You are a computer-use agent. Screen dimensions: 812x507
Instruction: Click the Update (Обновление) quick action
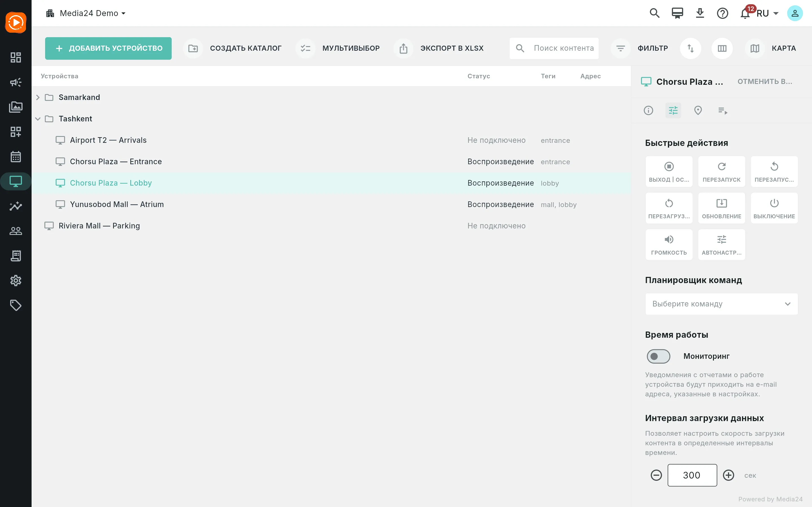click(721, 208)
